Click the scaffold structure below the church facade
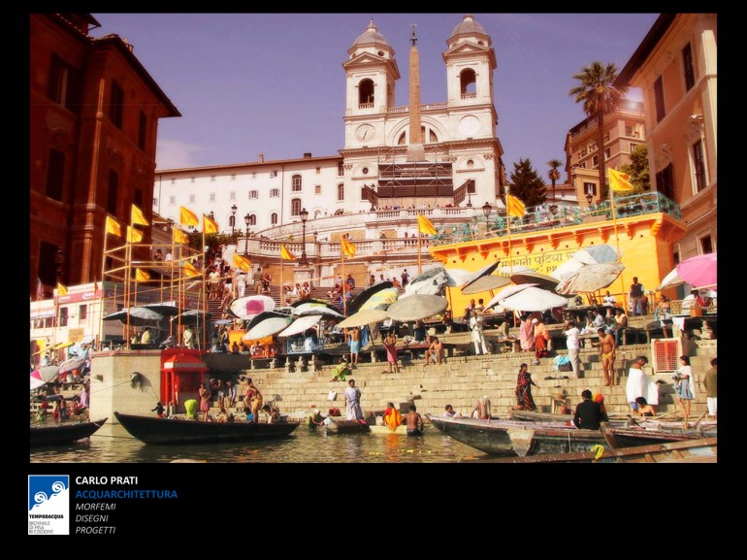Image resolution: width=747 pixels, height=560 pixels. (x=414, y=180)
